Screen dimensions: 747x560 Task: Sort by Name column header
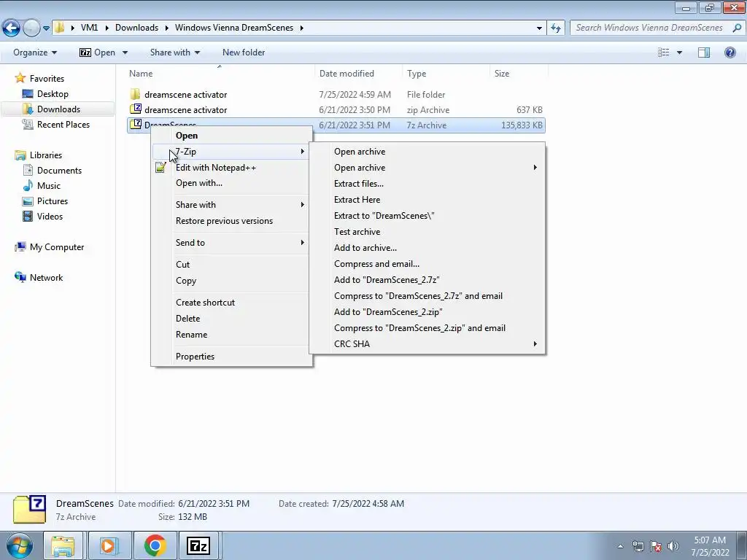pyautogui.click(x=141, y=74)
